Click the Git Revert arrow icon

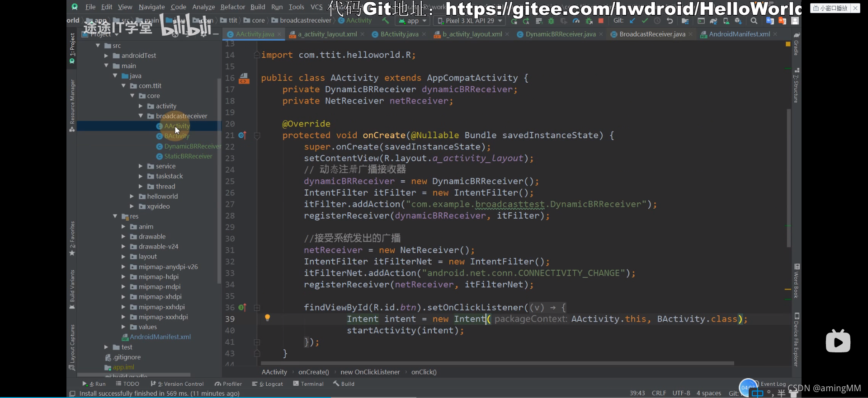point(670,21)
